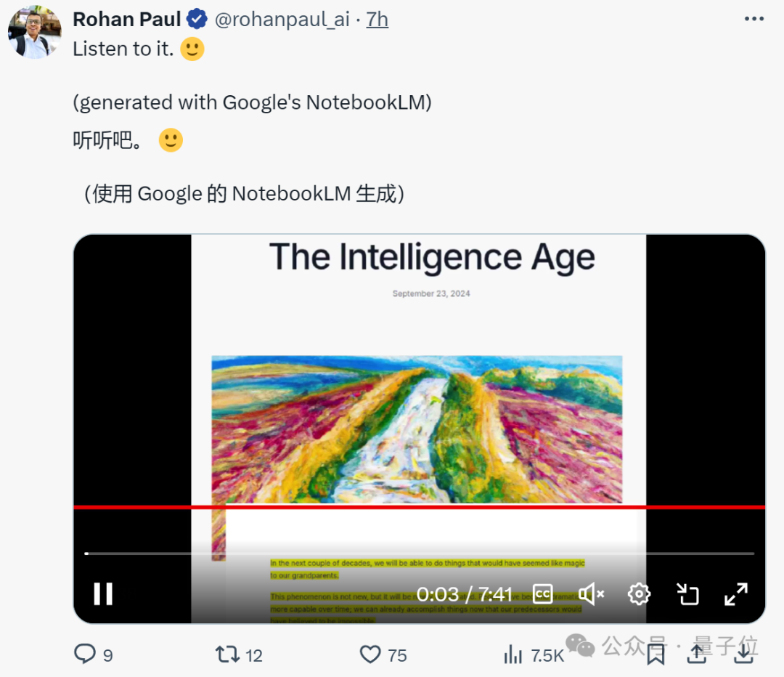Open the repost options icon
The image size is (784, 677).
pos(227,654)
